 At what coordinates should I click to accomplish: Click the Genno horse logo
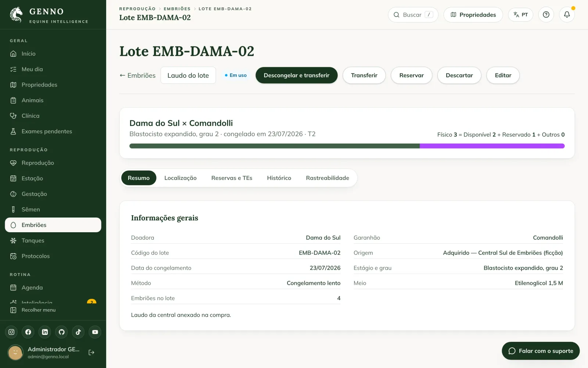tap(16, 15)
